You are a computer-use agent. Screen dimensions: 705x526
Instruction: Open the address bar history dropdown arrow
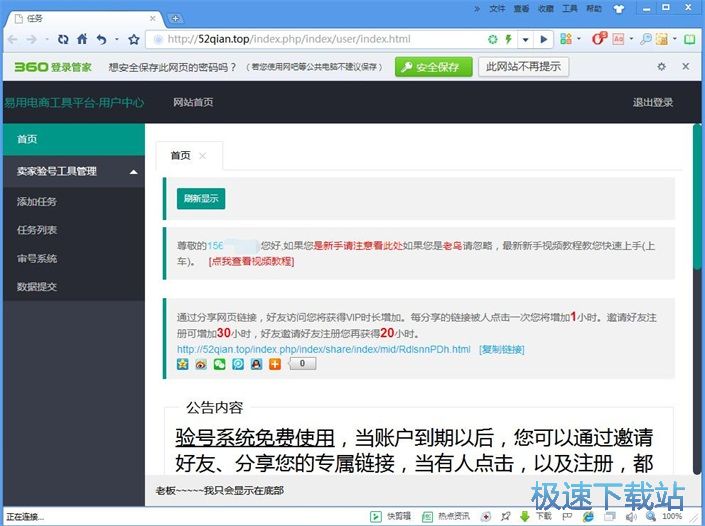click(x=525, y=40)
